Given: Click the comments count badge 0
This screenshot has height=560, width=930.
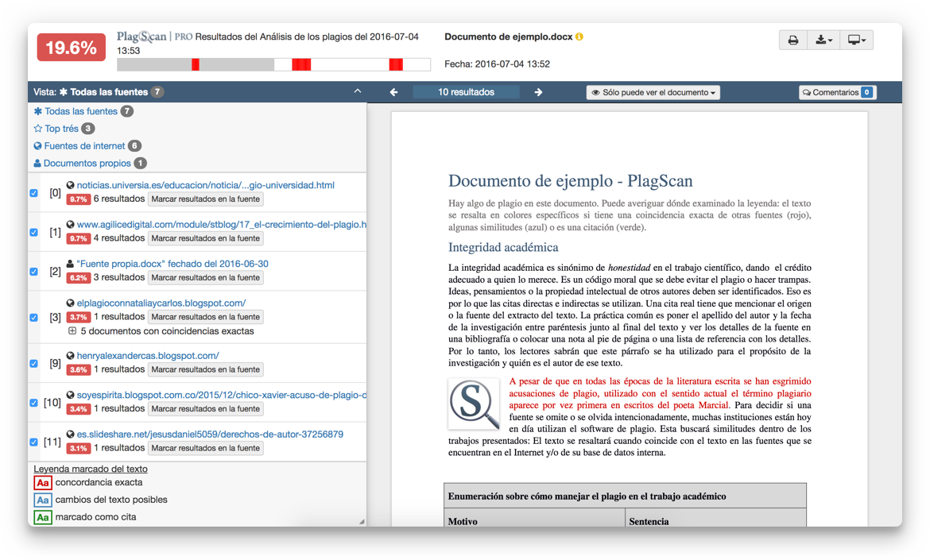Looking at the screenshot, I should 867,92.
